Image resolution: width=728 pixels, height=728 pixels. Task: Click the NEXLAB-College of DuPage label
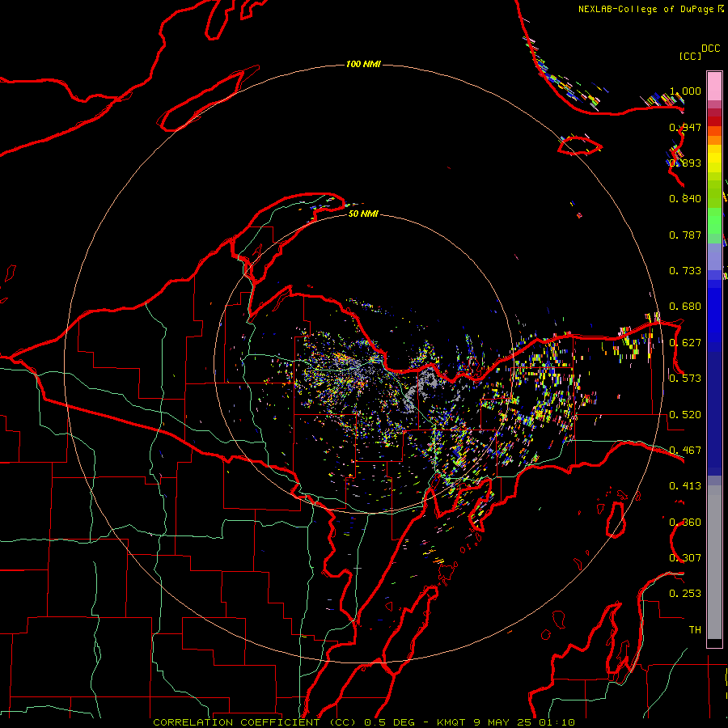pyautogui.click(x=645, y=9)
